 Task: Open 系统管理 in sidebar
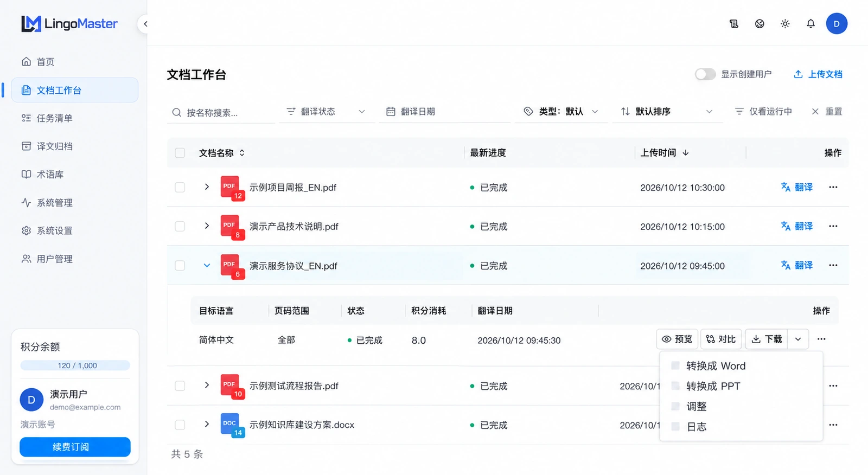(x=75, y=203)
